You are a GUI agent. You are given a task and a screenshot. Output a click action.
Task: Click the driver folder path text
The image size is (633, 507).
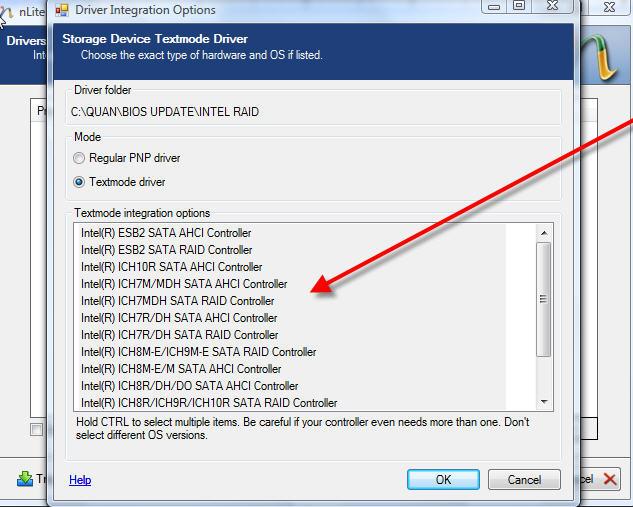pyautogui.click(x=165, y=112)
